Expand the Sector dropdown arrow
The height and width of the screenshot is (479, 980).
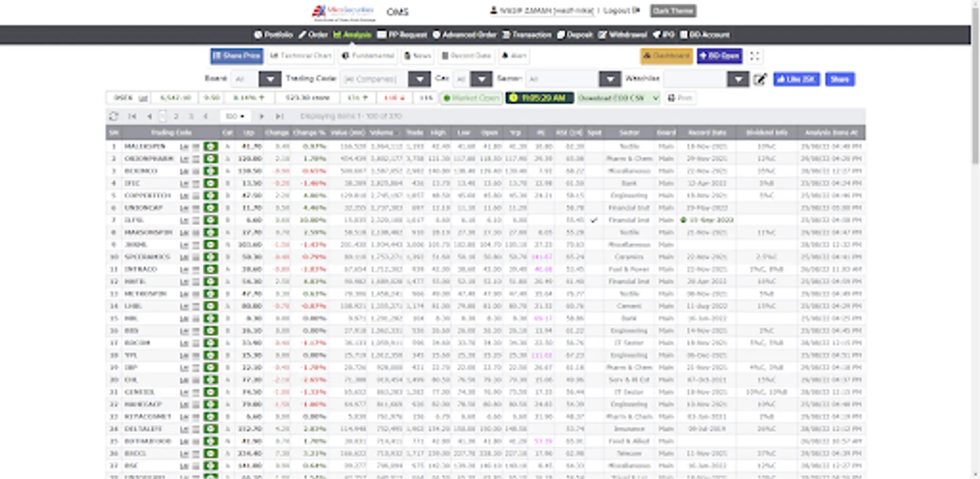pyautogui.click(x=610, y=79)
